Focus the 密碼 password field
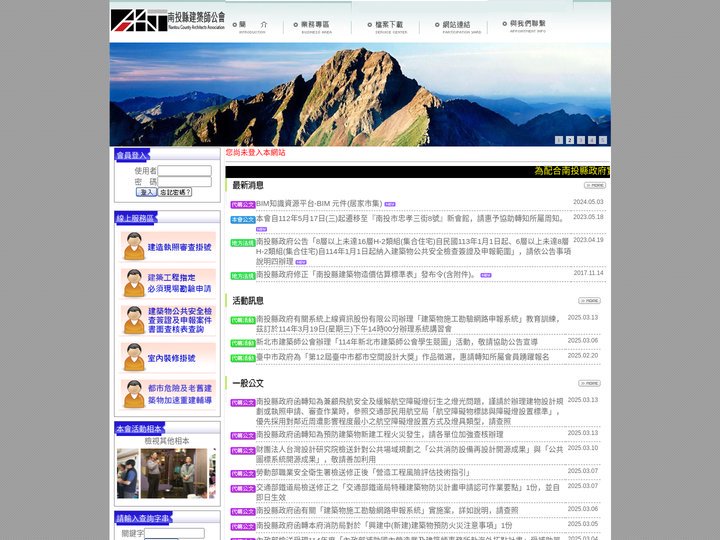 coord(185,182)
